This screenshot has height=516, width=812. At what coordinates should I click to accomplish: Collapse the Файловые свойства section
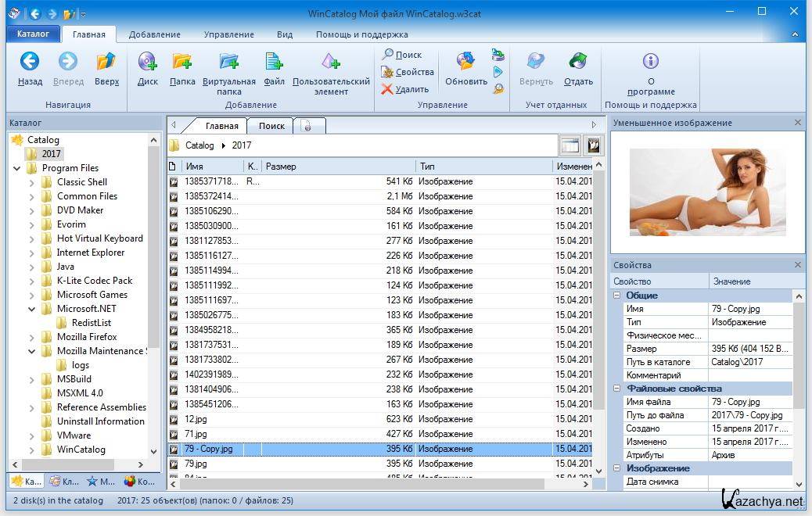coord(617,389)
